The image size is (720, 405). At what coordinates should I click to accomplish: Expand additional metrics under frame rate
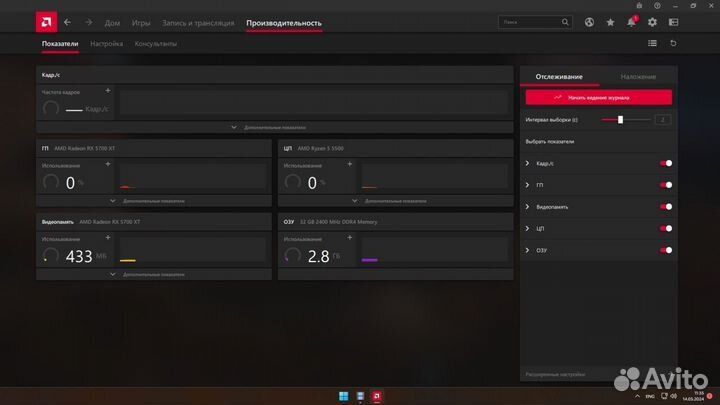tap(275, 127)
